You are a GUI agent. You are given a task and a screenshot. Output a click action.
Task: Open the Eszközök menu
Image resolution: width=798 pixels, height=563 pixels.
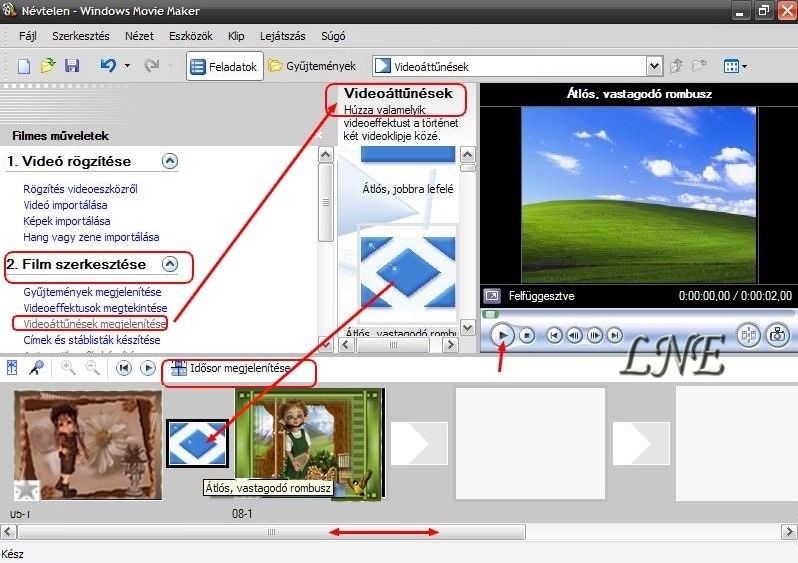click(x=191, y=36)
